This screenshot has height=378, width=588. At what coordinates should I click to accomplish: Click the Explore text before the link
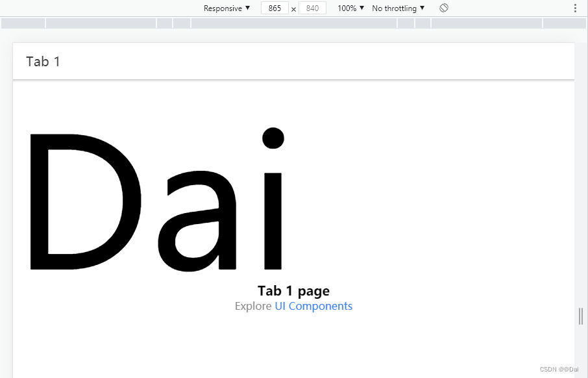253,306
